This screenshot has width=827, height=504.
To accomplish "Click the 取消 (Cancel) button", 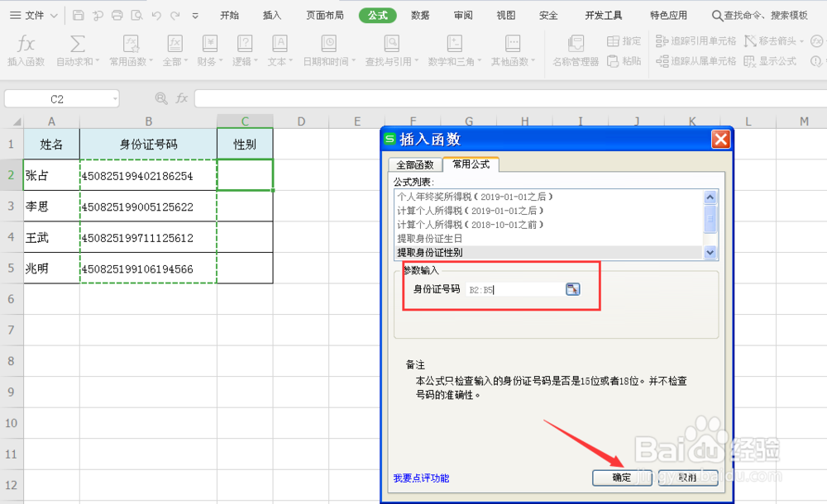I will [688, 478].
